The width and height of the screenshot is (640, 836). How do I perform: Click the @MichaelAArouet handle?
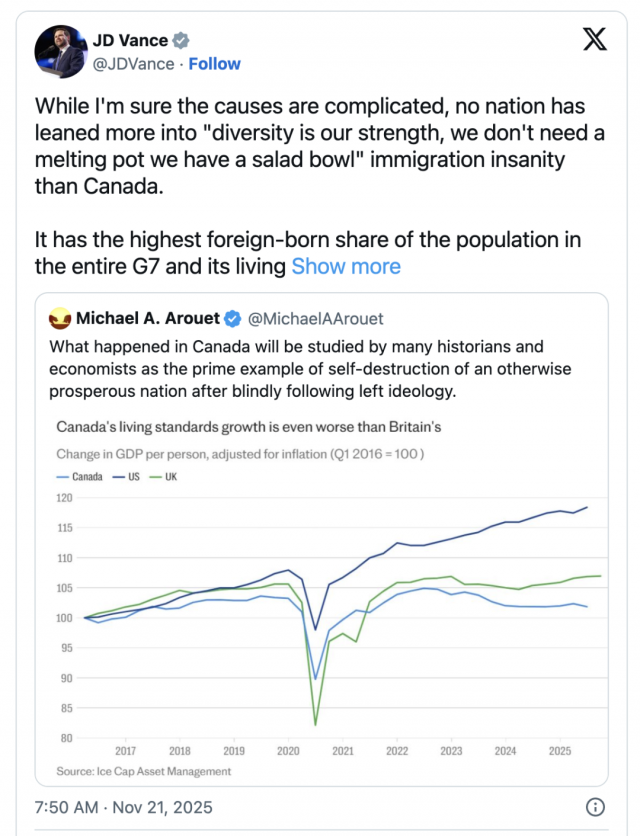pos(315,319)
